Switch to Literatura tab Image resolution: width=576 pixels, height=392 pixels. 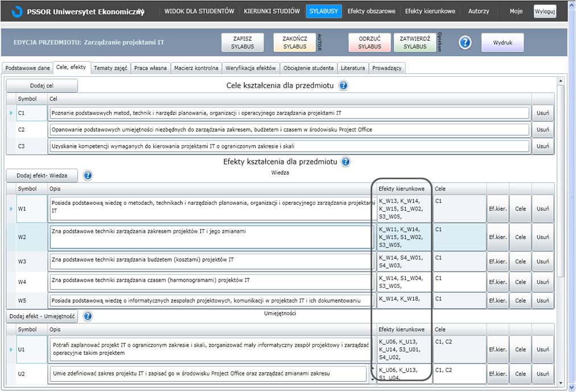pyautogui.click(x=353, y=68)
